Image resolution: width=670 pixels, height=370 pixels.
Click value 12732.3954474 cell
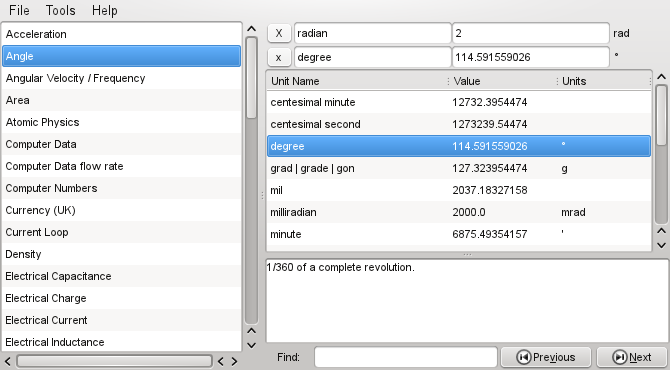coord(490,102)
